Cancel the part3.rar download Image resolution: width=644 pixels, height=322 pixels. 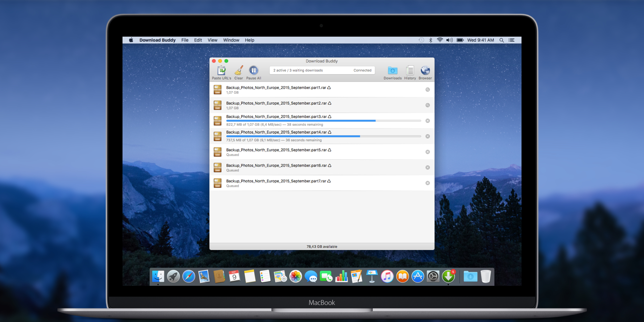click(x=428, y=121)
